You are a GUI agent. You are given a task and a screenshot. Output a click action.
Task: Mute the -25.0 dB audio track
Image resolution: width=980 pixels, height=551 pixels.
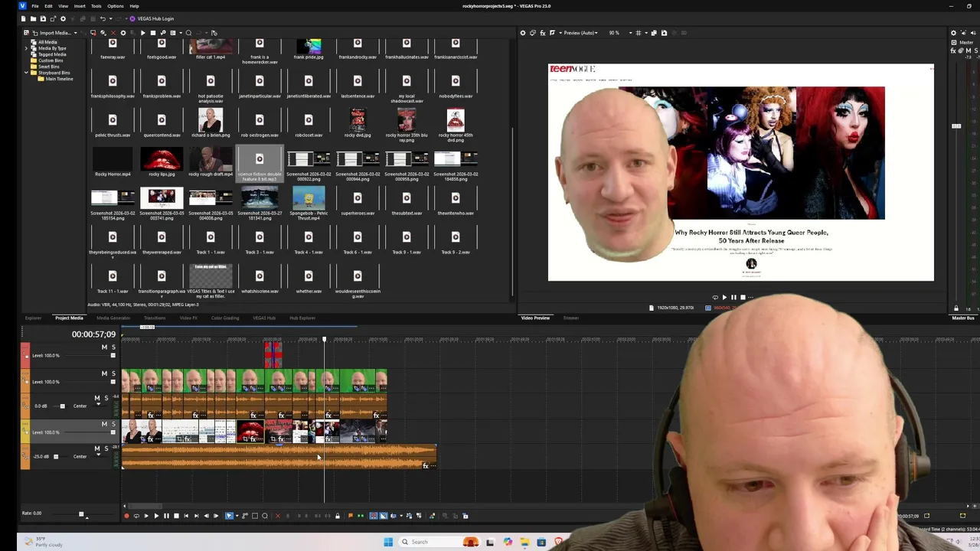point(96,448)
